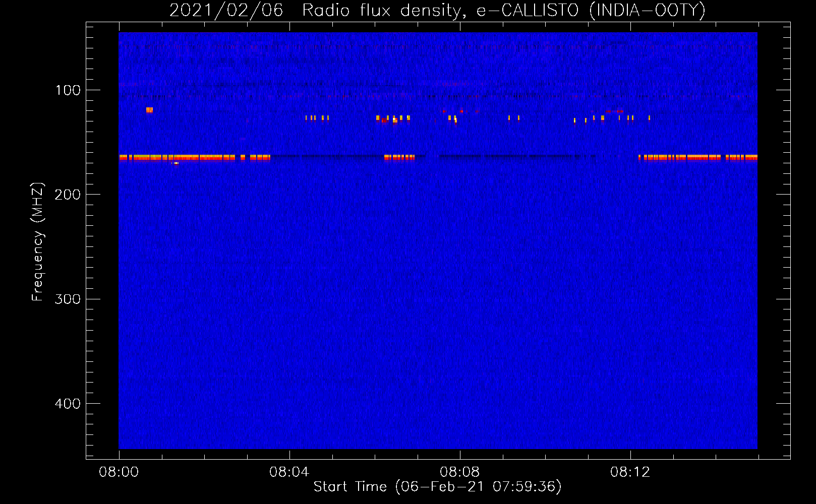Click the 'Start Time (06-Feb-21 07:59:36)' axis label

click(437, 487)
